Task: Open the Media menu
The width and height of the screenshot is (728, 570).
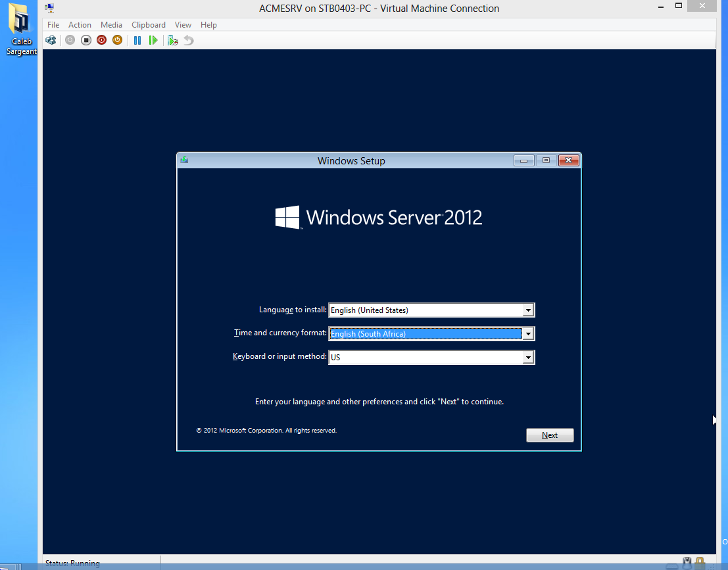Action: [x=111, y=24]
